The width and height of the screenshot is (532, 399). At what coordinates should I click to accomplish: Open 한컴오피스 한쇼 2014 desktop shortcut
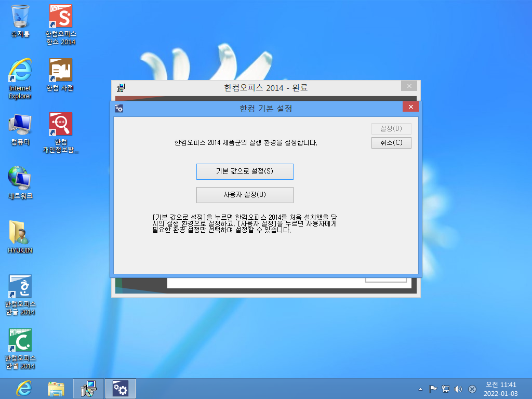(x=61, y=24)
